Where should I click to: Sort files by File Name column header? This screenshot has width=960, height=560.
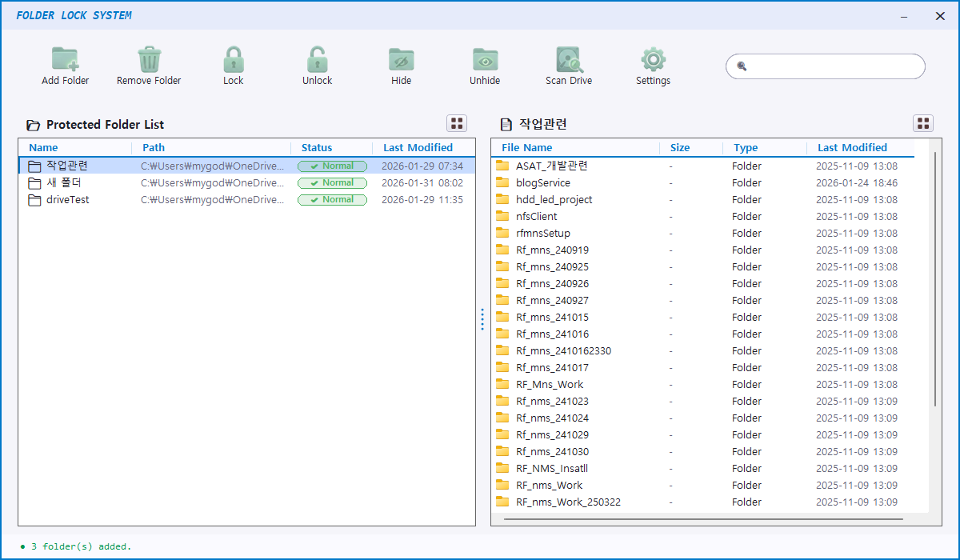point(526,147)
